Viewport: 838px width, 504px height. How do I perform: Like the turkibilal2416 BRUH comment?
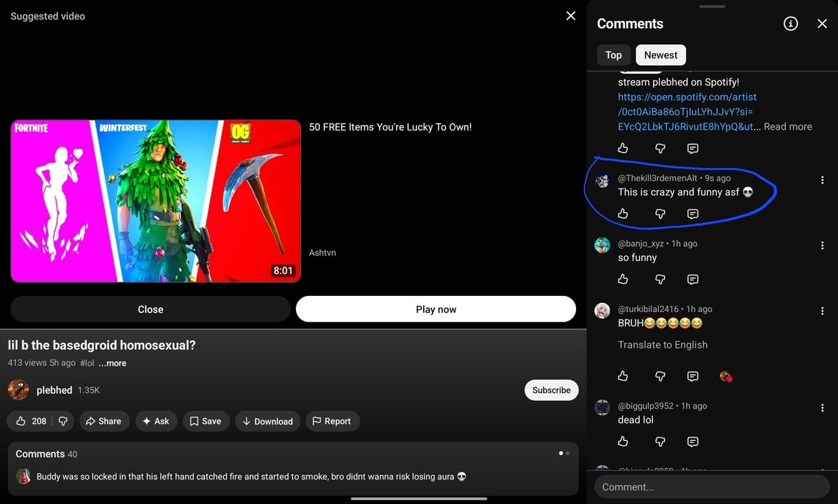click(x=623, y=376)
